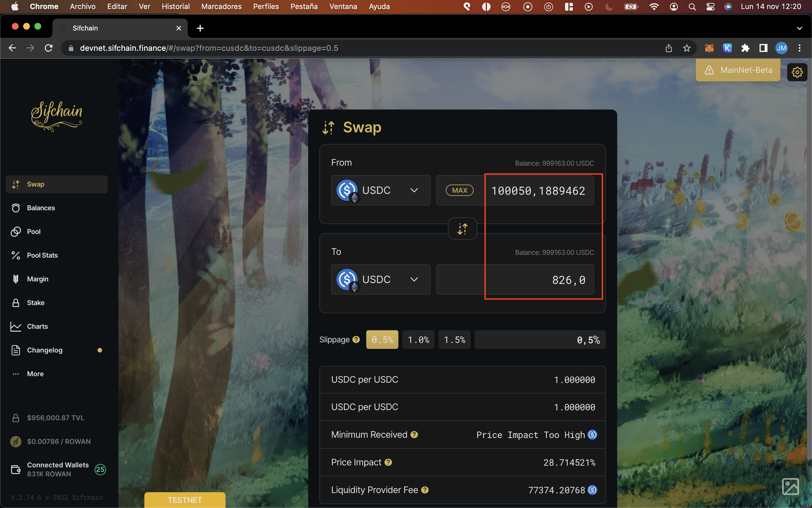Bookmark this page with star icon
812x508 pixels.
click(687, 48)
